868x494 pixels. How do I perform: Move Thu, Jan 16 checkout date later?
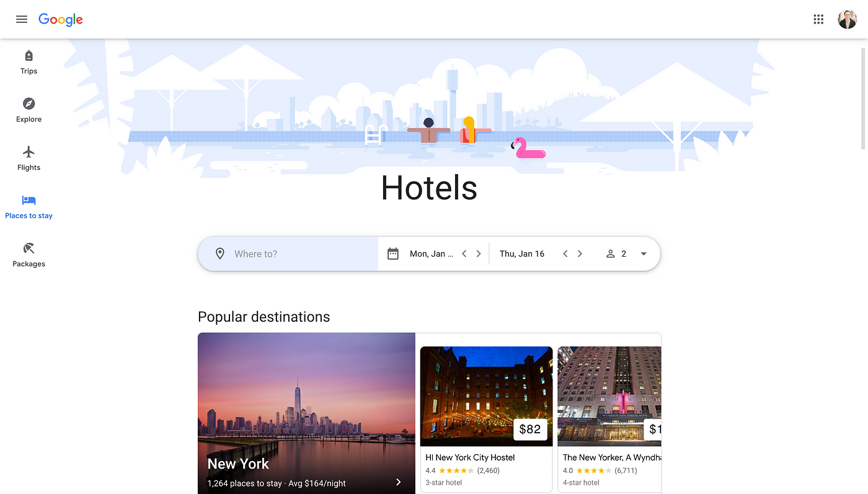pyautogui.click(x=580, y=254)
